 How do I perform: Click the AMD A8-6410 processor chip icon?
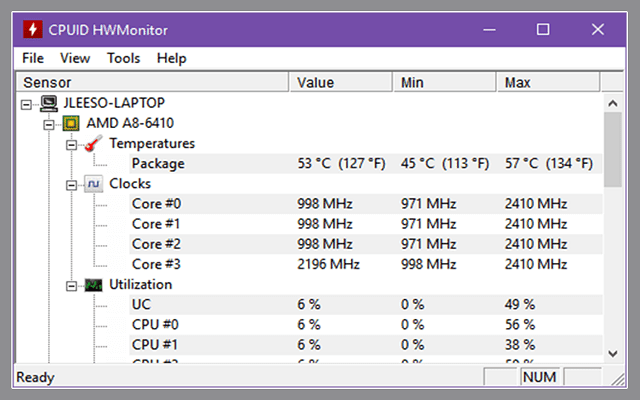coord(71,123)
